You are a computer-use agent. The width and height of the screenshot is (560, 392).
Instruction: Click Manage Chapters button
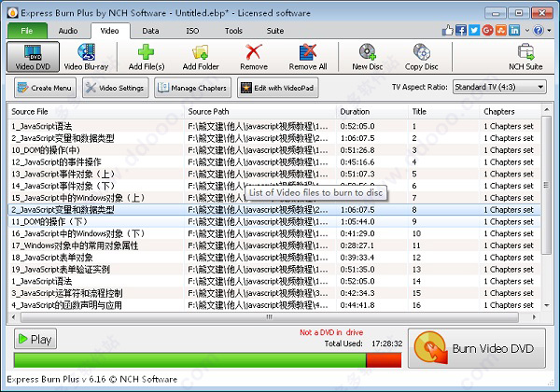tap(192, 88)
